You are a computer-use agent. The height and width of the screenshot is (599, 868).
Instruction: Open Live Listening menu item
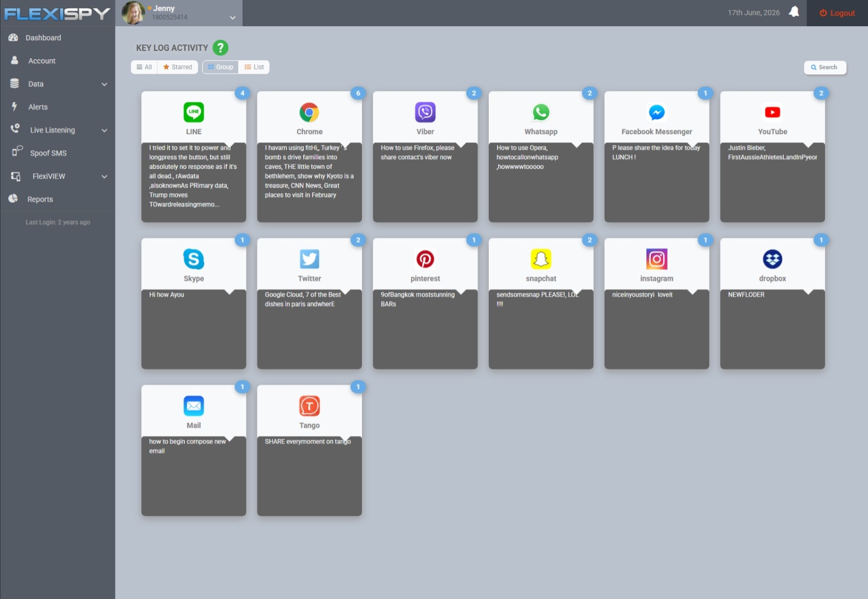tap(53, 130)
